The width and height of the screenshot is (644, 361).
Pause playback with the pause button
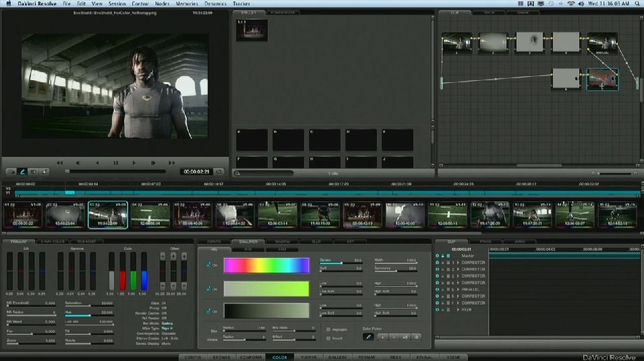tap(116, 163)
